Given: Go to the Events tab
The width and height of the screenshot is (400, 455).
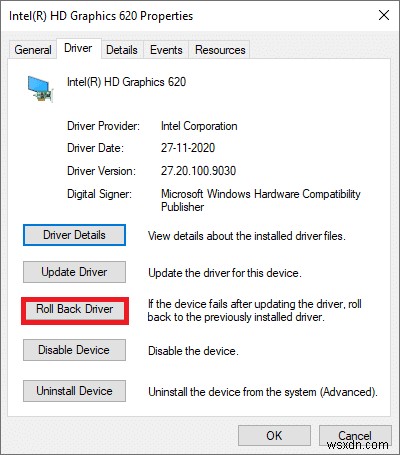Looking at the screenshot, I should click(166, 50).
